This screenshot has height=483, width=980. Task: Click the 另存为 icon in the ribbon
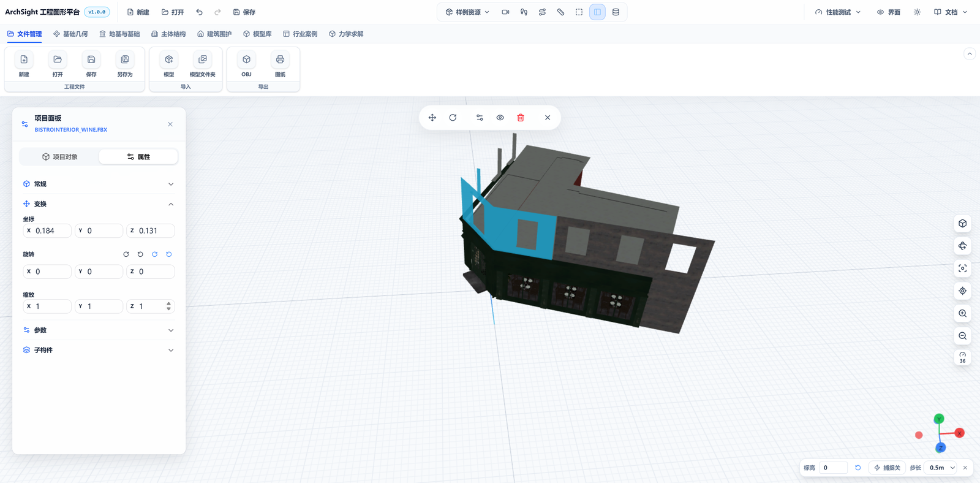[125, 59]
